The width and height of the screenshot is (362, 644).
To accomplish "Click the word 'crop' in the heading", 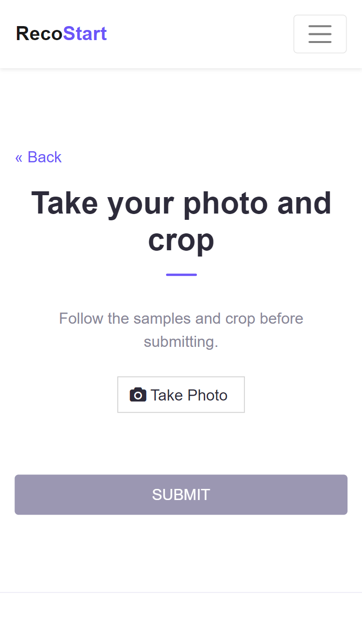I will point(181,240).
